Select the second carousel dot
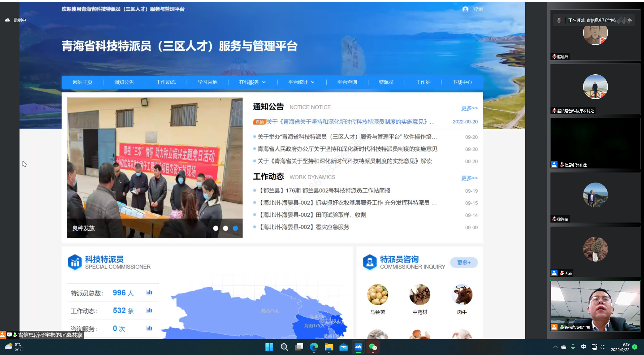This screenshot has height=355, width=644. [x=225, y=228]
